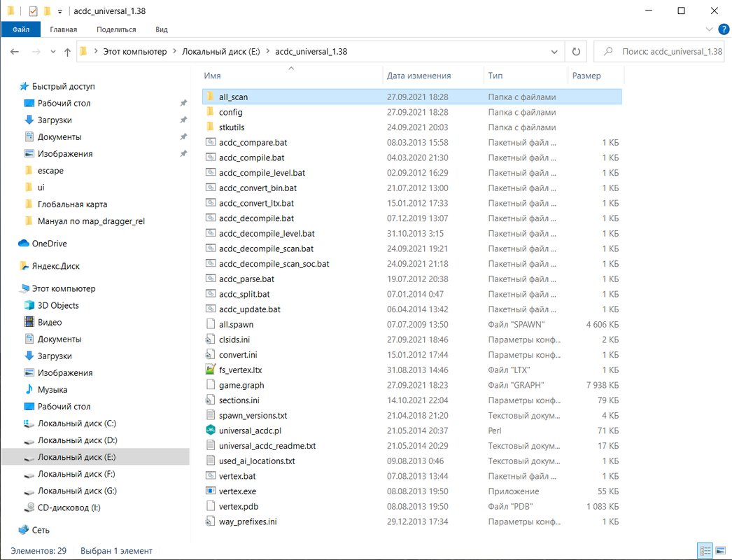Open the Файл menu tab
The height and width of the screenshot is (560, 732).
[x=21, y=29]
